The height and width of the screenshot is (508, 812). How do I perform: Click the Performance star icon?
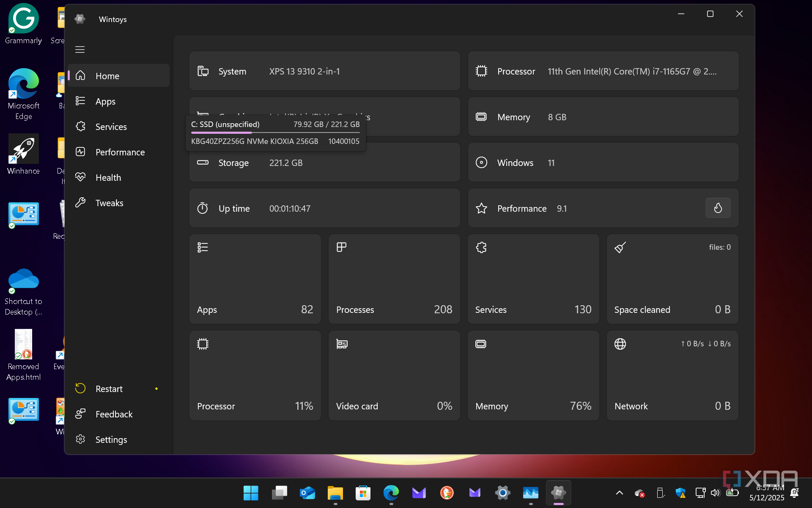coord(481,208)
